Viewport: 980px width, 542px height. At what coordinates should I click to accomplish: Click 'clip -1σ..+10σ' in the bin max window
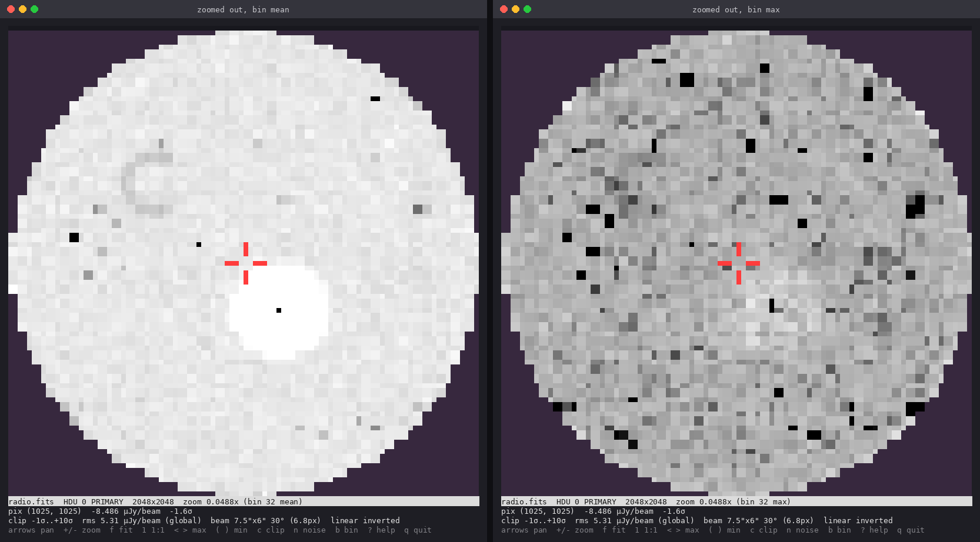[x=534, y=521]
